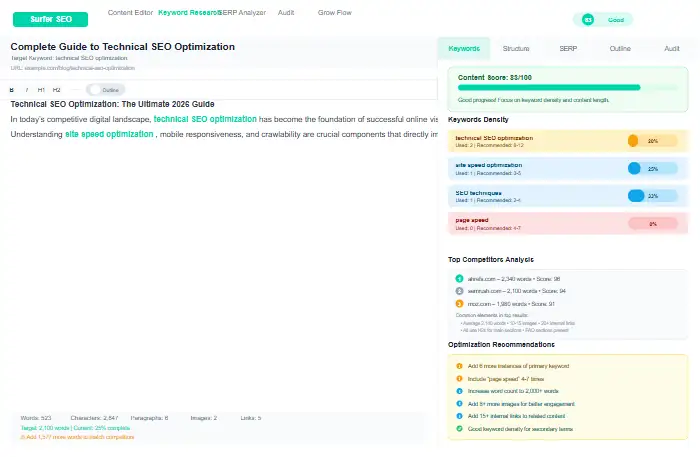700x457 pixels.
Task: Toggle bold formatting in editor toolbar
Action: tap(12, 90)
